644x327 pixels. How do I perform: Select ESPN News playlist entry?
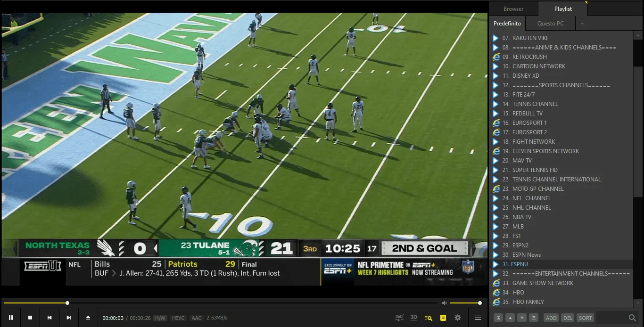click(x=561, y=254)
